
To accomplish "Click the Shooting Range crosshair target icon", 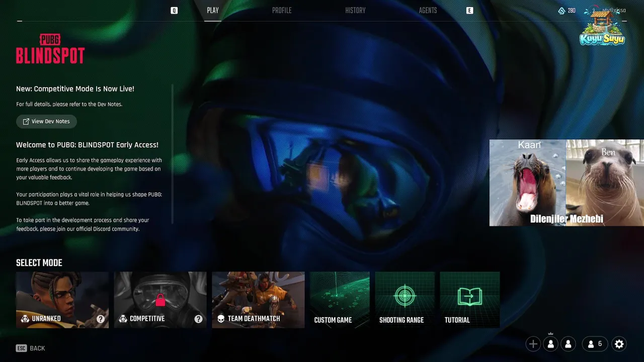I will click(x=405, y=296).
